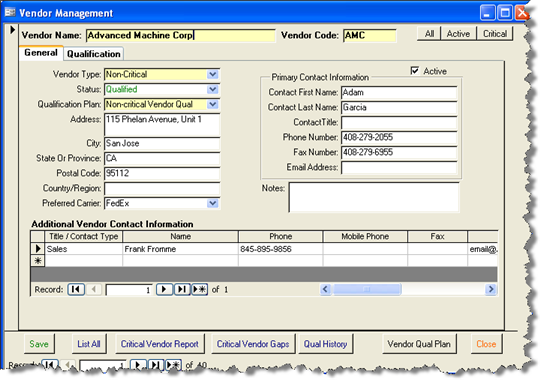Select the email@ cell in contact grid

click(483, 249)
